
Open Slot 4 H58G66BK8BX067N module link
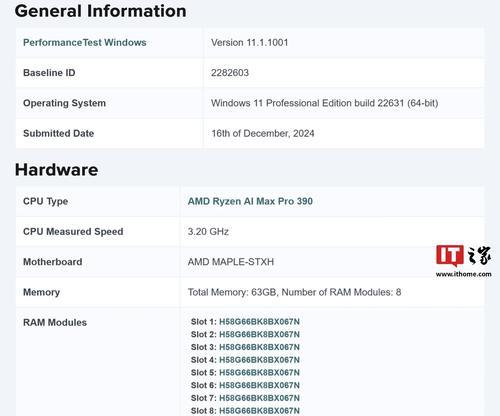click(x=259, y=360)
